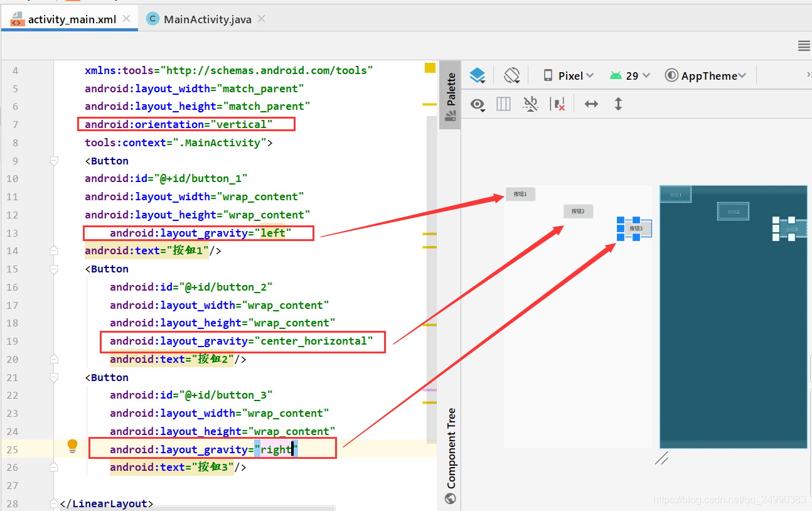Click the </LinearLayout> closing tag
The width and height of the screenshot is (812, 511).
[107, 503]
